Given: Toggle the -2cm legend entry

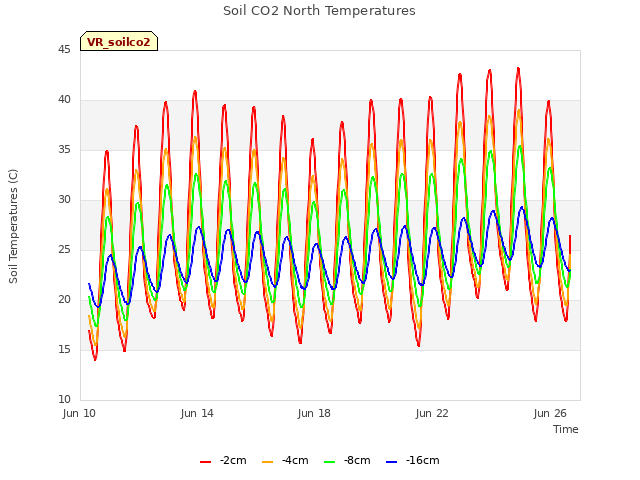Looking at the screenshot, I should point(223,461).
